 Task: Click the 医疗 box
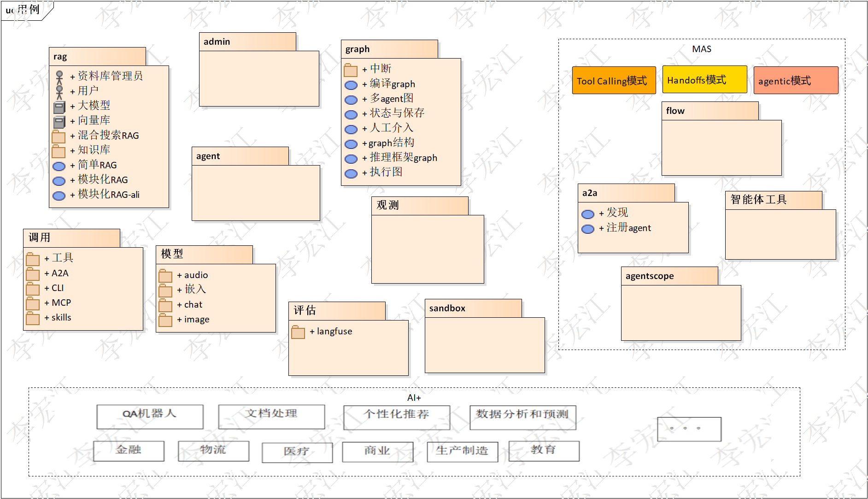tap(297, 452)
